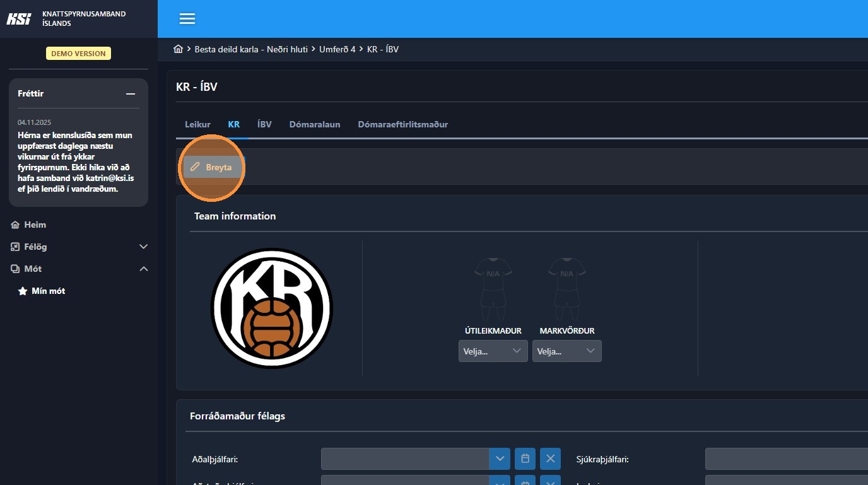This screenshot has height=485, width=868.
Task: Open the hamburger menu in the top bar
Action: click(x=187, y=19)
